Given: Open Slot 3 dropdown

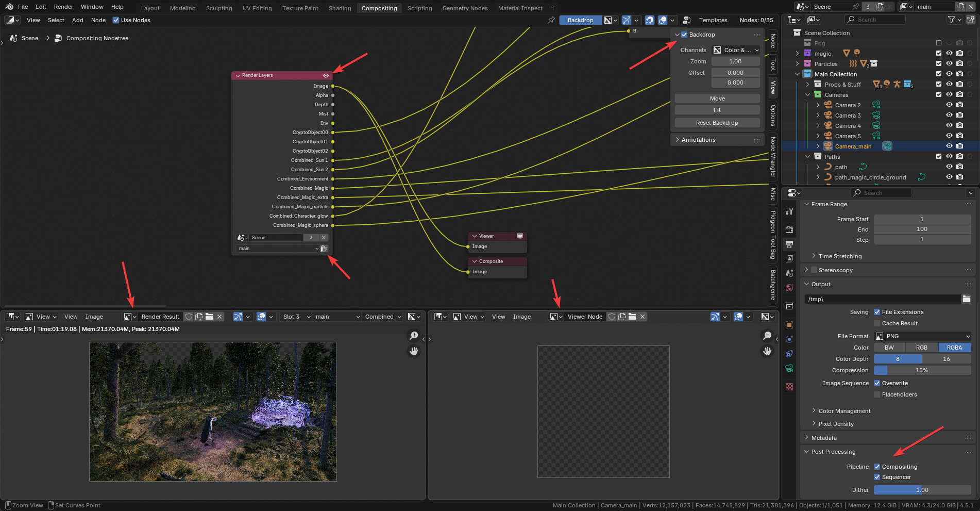Looking at the screenshot, I should pos(296,317).
